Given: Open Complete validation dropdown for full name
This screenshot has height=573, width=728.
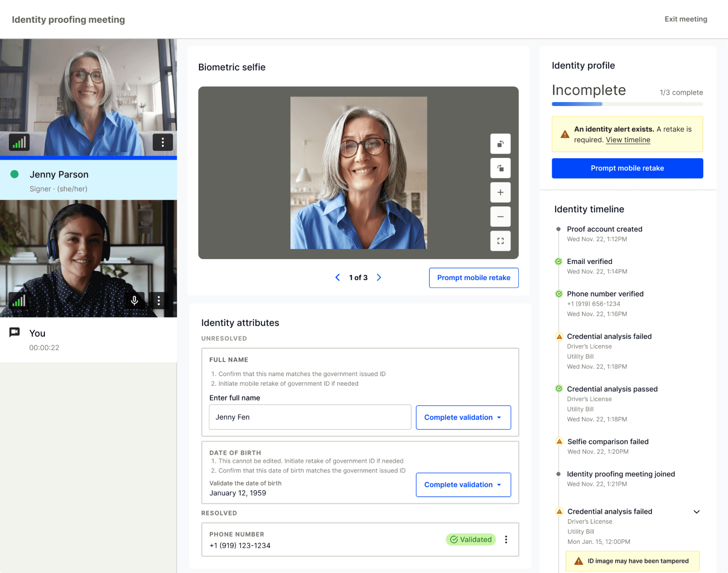Looking at the screenshot, I should tap(463, 417).
